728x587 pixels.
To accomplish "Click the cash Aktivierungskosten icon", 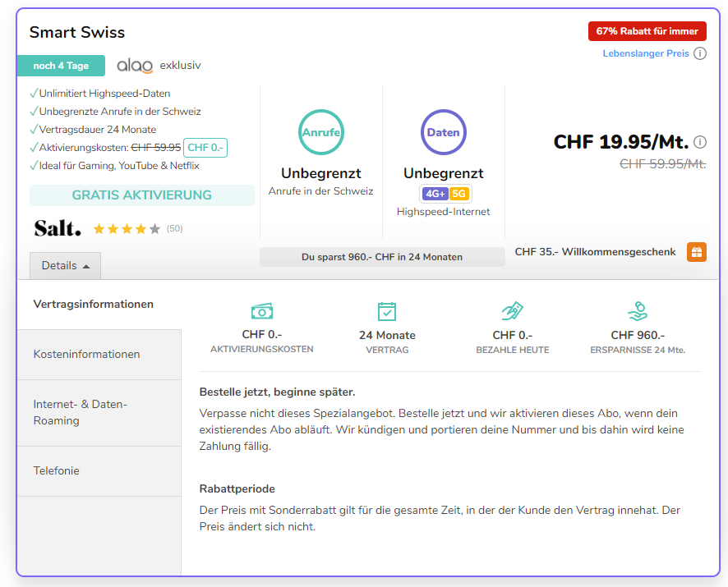I will 262,311.
